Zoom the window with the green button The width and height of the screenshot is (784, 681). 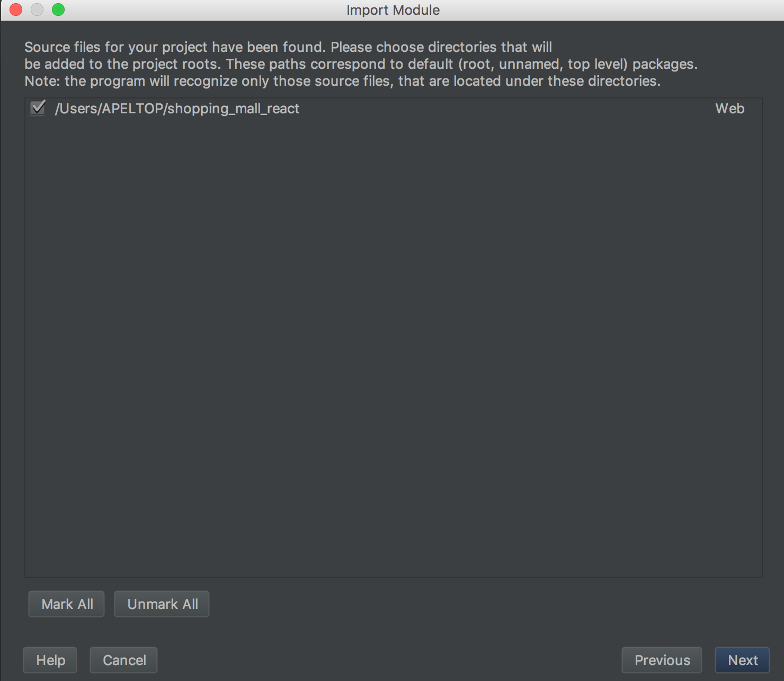coord(58,10)
